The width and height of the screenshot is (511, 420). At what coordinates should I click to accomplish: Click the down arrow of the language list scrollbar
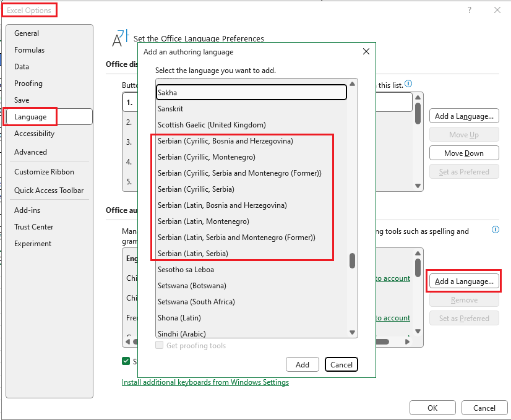(352, 332)
